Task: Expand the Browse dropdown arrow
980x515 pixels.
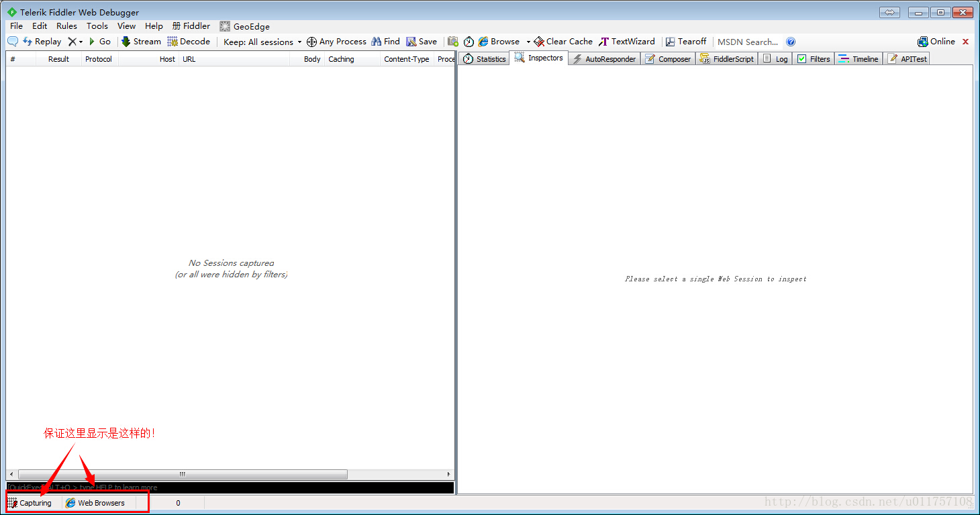Action: click(528, 42)
